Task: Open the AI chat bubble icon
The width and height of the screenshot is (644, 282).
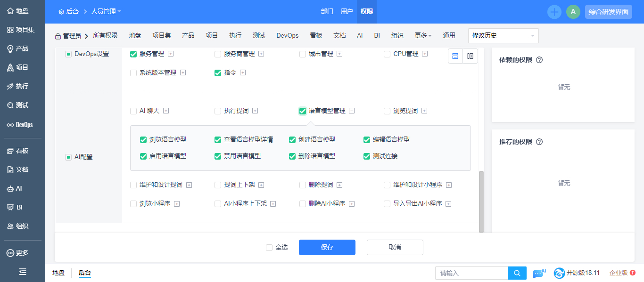Action: tap(539, 273)
